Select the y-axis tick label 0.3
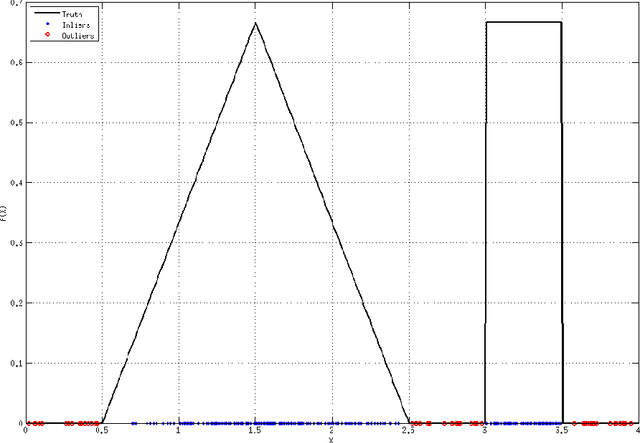The width and height of the screenshot is (640, 443). [13, 242]
